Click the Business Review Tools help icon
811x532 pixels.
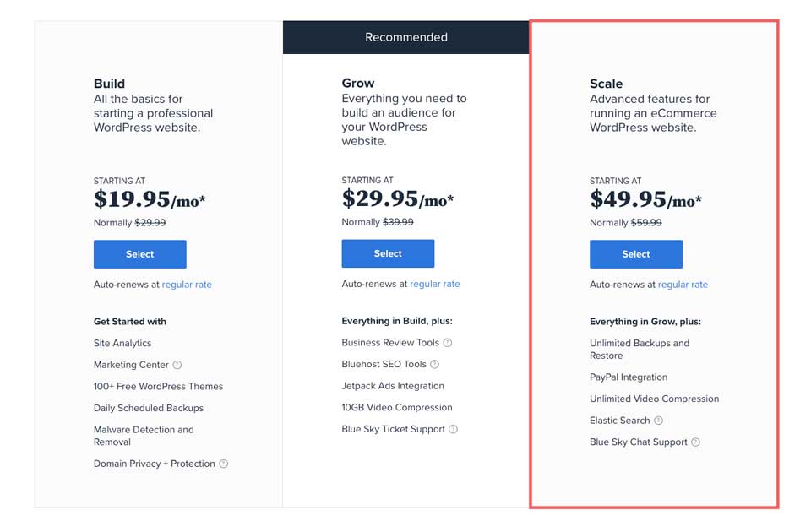click(448, 343)
